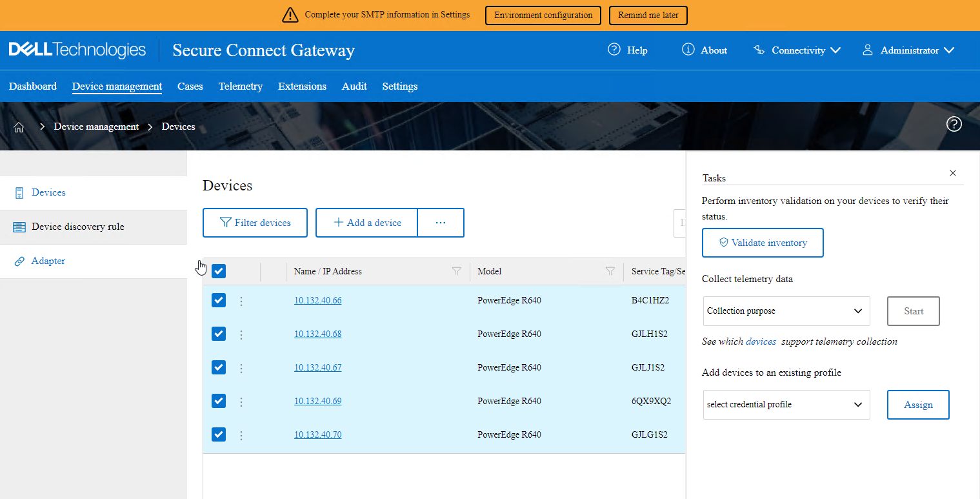980x499 pixels.
Task: Go to Dashboard tab
Action: pyautogui.click(x=33, y=87)
